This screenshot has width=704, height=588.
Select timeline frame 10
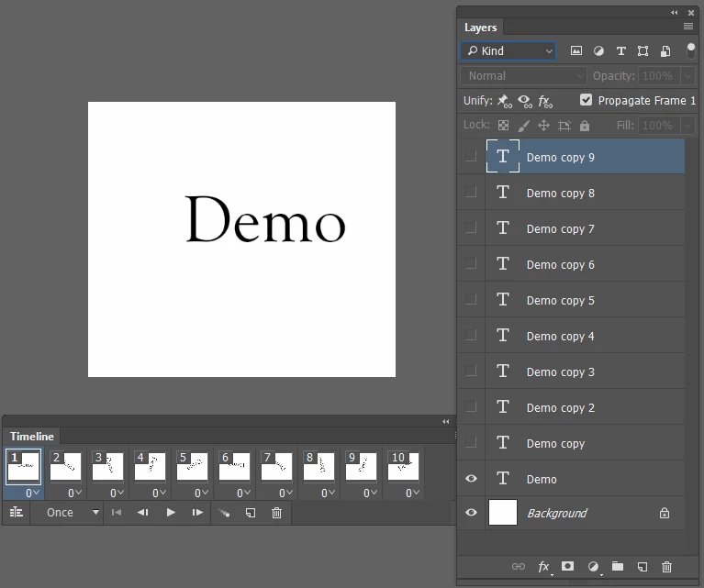coord(403,467)
